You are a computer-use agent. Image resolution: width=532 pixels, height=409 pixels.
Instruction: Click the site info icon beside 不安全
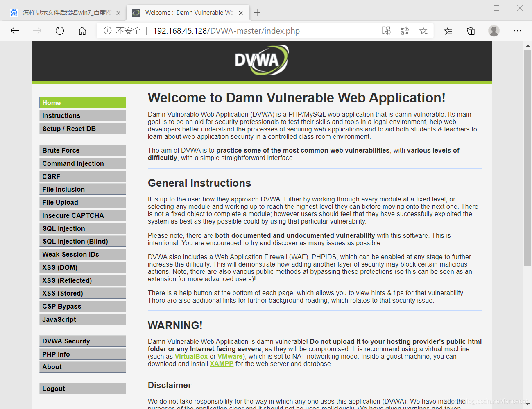click(x=107, y=31)
